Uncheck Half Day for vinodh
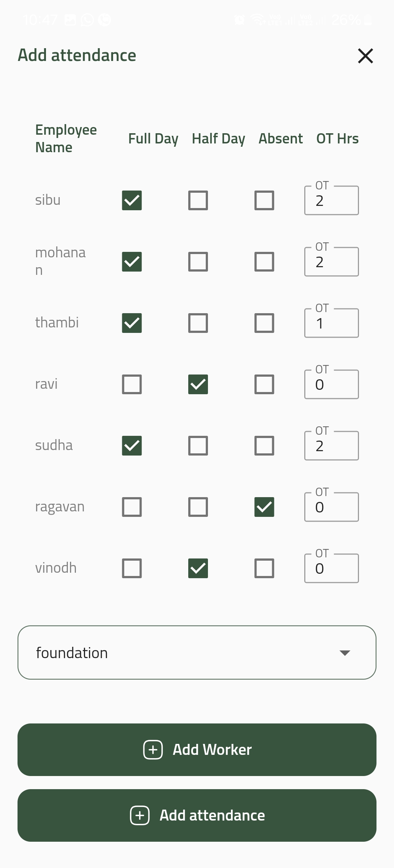The height and width of the screenshot is (868, 394). [198, 568]
